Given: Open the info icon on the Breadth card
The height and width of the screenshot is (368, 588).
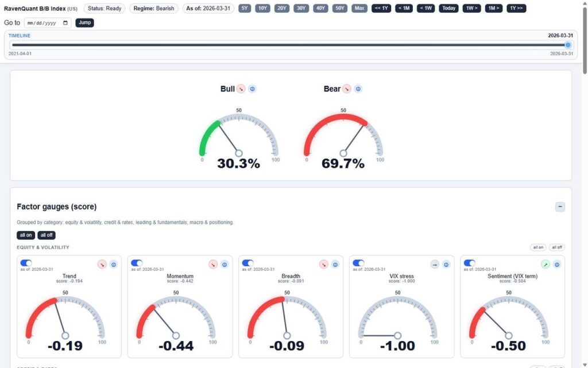Looking at the screenshot, I should pos(335,264).
